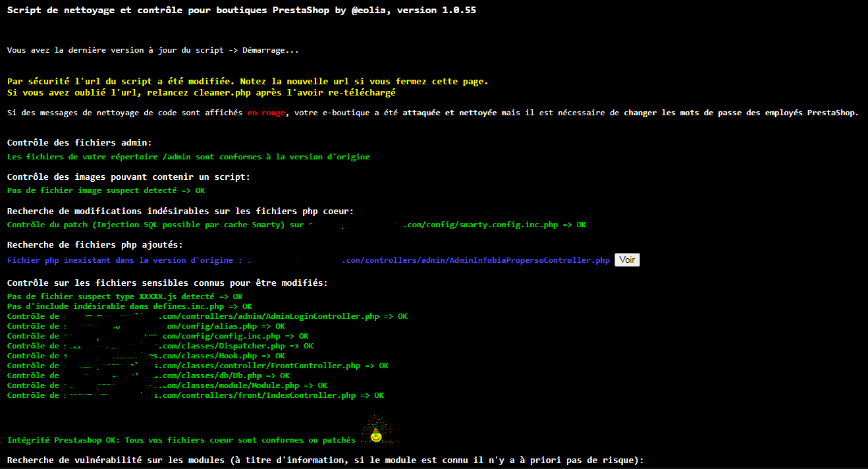Image resolution: width=868 pixels, height=469 pixels.
Task: Click the classes/Dispatcher.php check line
Action: 160,346
